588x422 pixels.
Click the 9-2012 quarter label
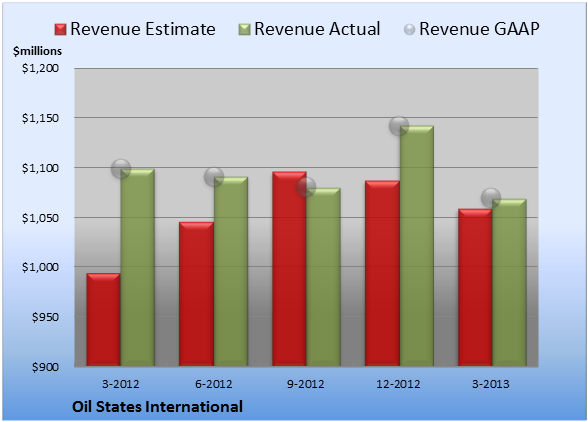[306, 384]
